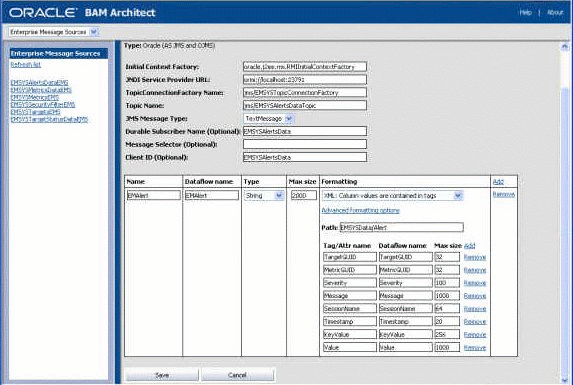Click the Add link in table header

(x=498, y=182)
